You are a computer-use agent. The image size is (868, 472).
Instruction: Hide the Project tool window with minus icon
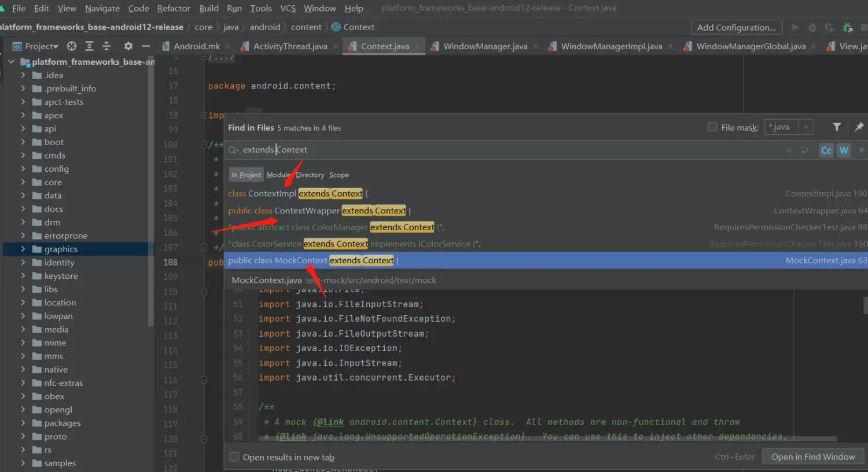(x=146, y=46)
